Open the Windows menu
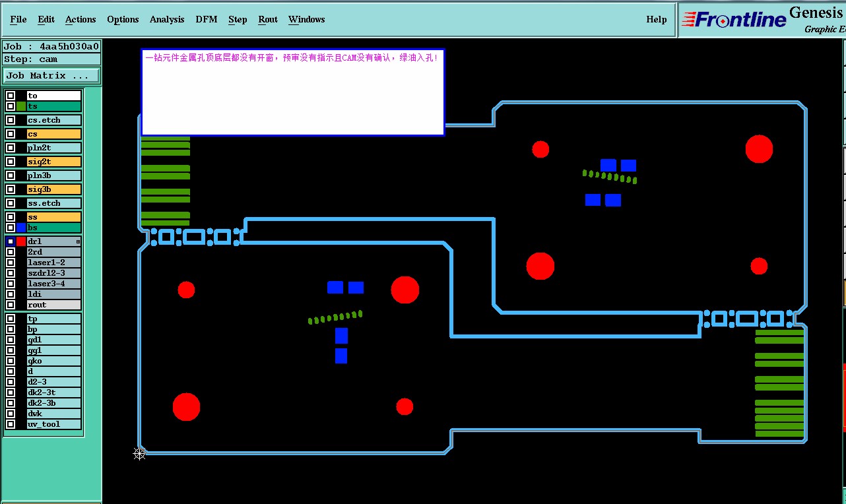The image size is (846, 504). coord(307,19)
